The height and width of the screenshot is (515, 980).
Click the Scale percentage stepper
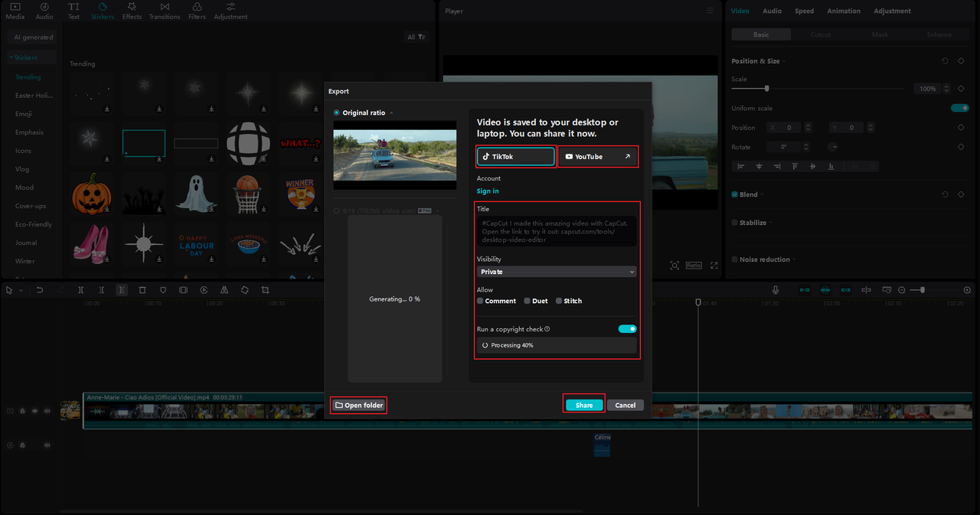pyautogui.click(x=947, y=89)
